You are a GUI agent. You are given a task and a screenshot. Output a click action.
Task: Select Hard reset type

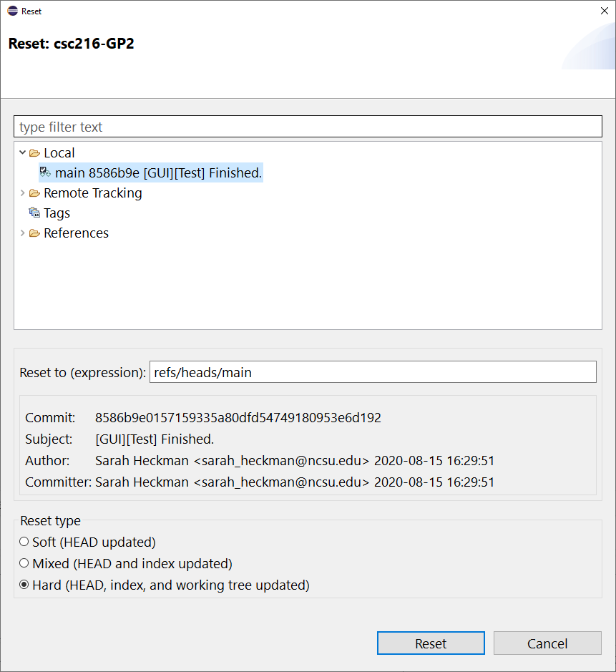[24, 585]
